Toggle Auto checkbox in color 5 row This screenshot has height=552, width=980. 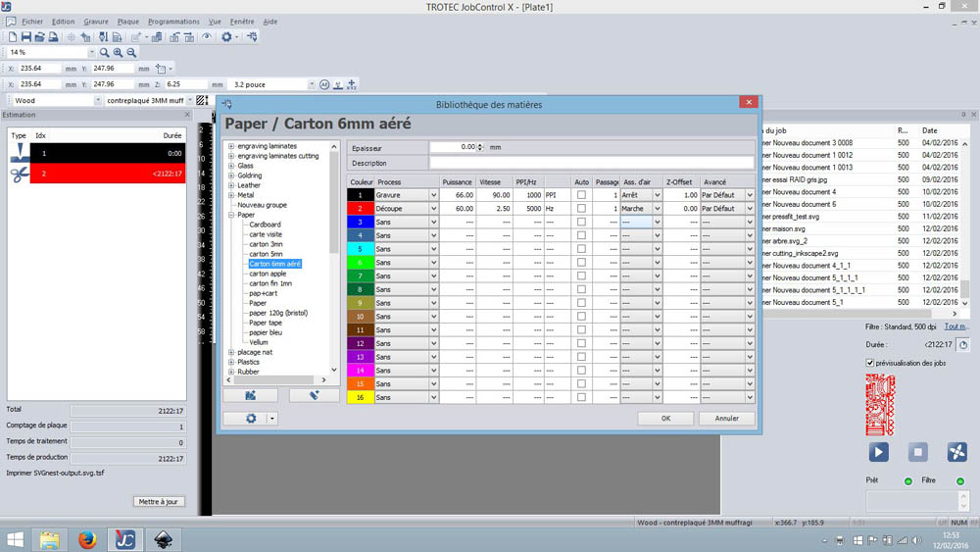[x=581, y=249]
